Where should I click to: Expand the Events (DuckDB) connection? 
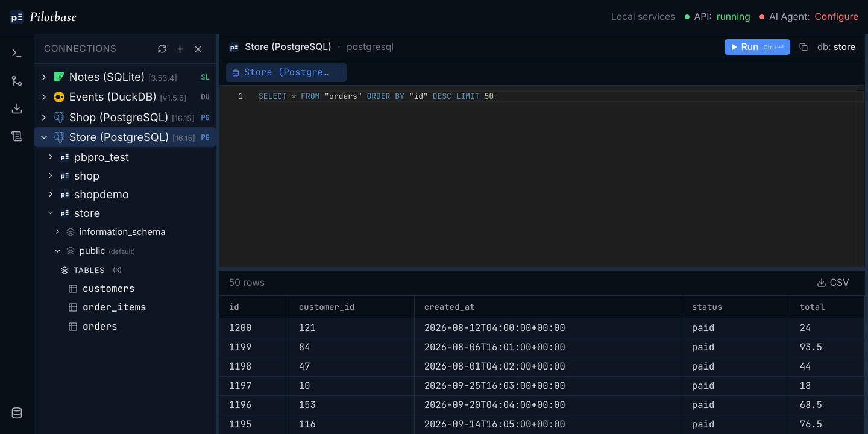(44, 97)
